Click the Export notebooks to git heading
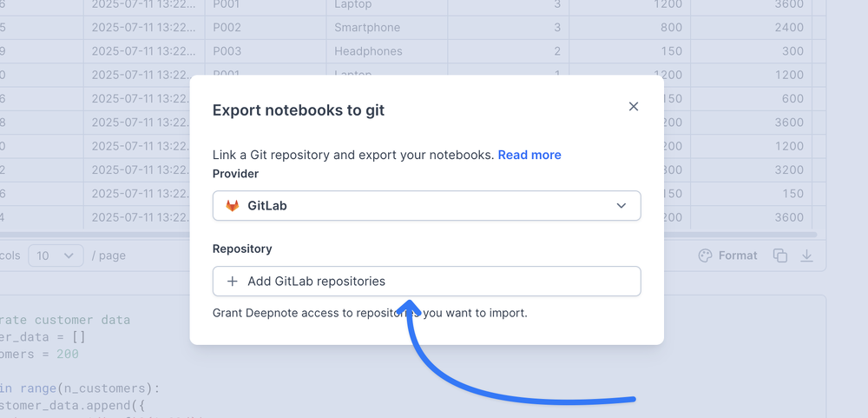868x418 pixels. pyautogui.click(x=298, y=110)
